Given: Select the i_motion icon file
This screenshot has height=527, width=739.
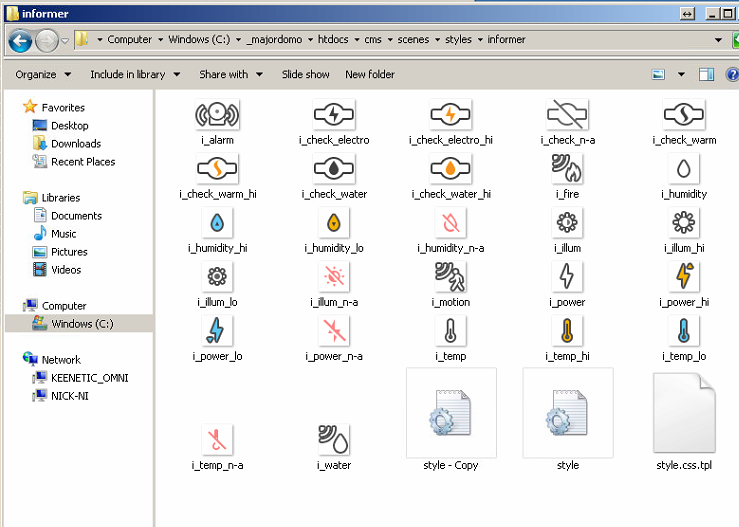Looking at the screenshot, I should 451,277.
